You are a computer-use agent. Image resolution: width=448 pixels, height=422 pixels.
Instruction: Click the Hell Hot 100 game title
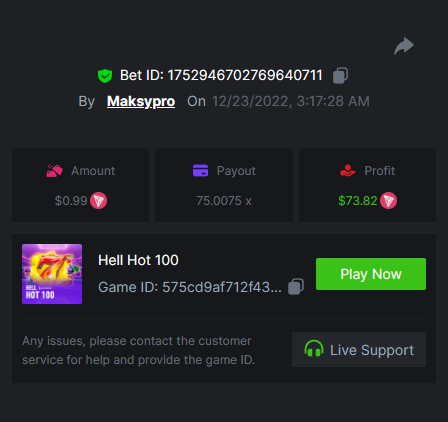(x=138, y=260)
